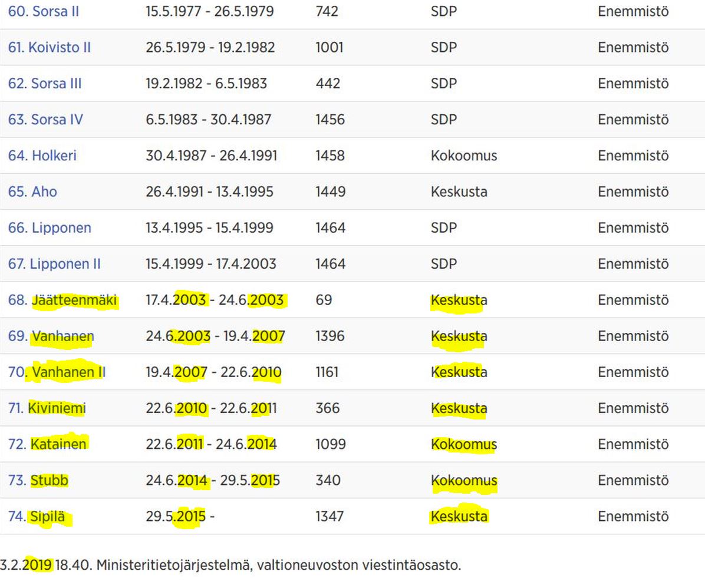The width and height of the screenshot is (705, 588).
Task: Select the 71. Kiviniemi government link
Action: coord(47,408)
